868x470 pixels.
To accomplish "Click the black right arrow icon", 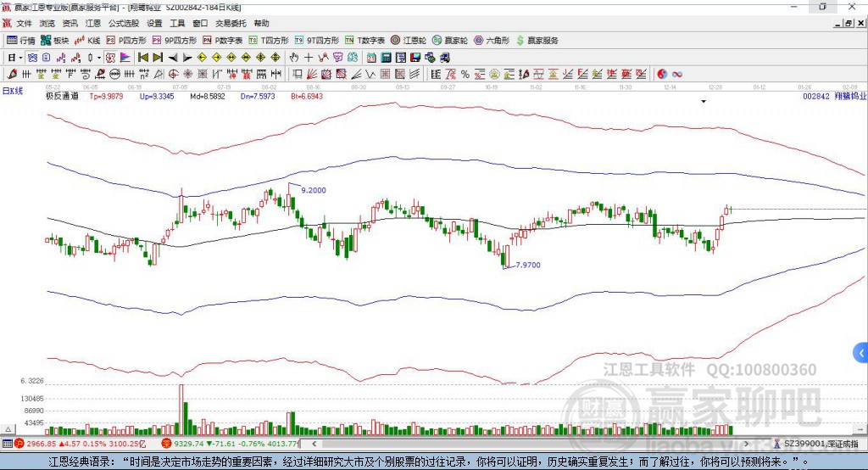I will [187, 58].
